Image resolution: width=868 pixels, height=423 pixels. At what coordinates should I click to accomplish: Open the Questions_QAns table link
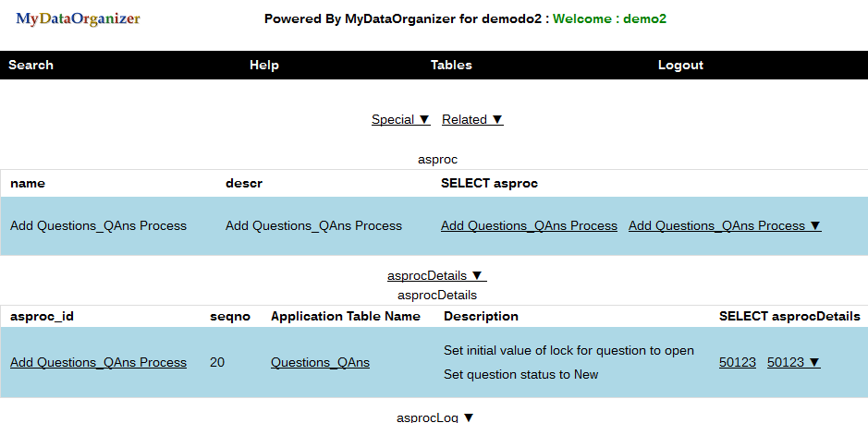tap(320, 363)
